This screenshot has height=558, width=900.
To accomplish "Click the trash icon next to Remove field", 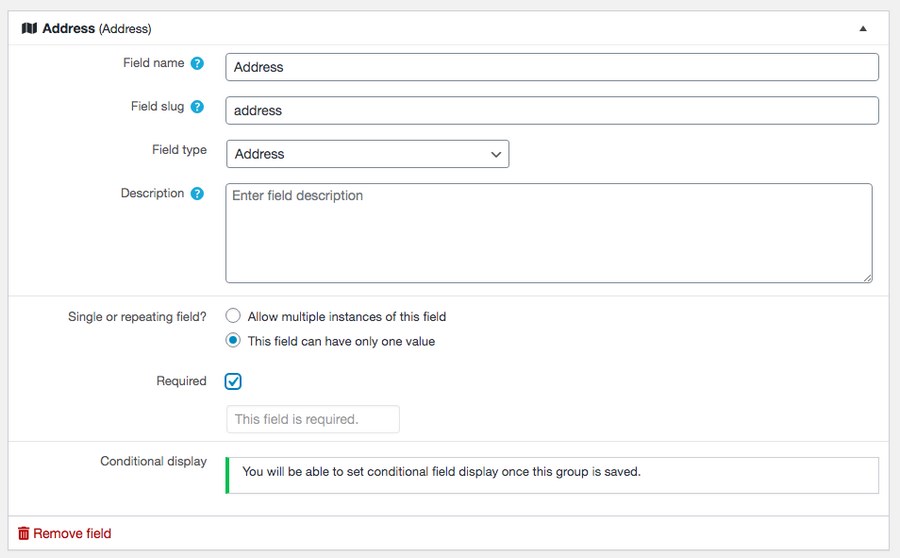I will click(24, 533).
